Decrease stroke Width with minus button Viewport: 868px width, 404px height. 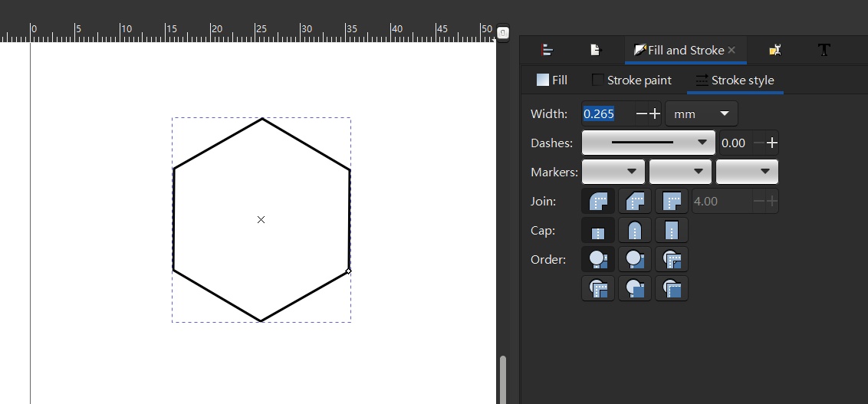point(642,114)
